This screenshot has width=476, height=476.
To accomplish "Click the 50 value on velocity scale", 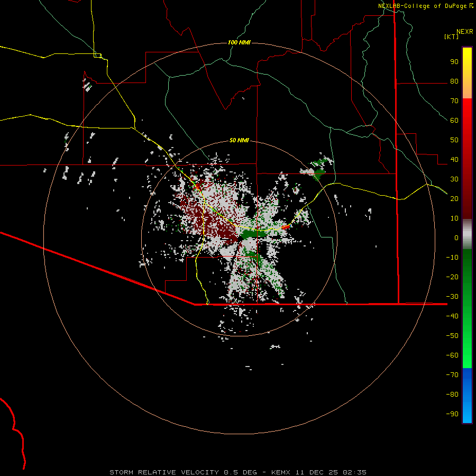I will 454,140.
